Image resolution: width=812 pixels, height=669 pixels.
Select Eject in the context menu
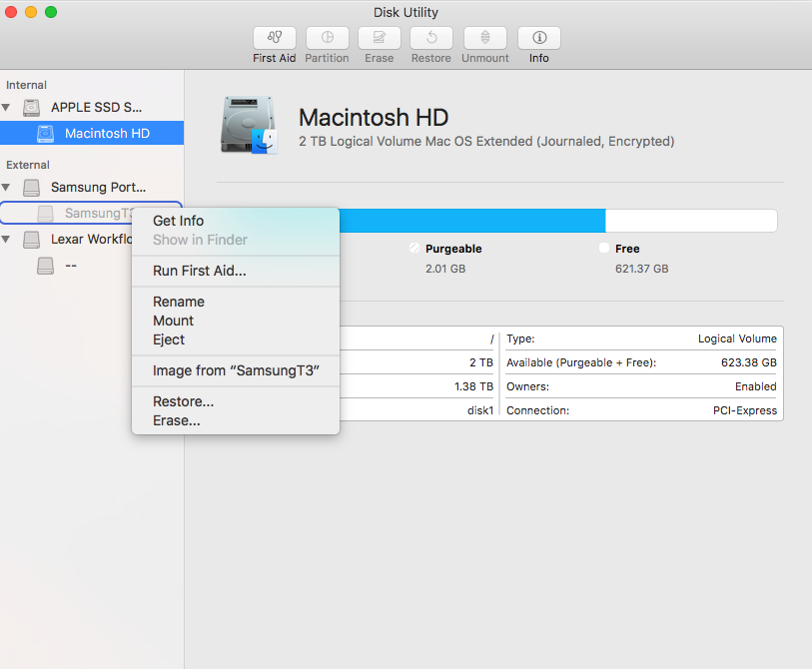[x=236, y=339]
